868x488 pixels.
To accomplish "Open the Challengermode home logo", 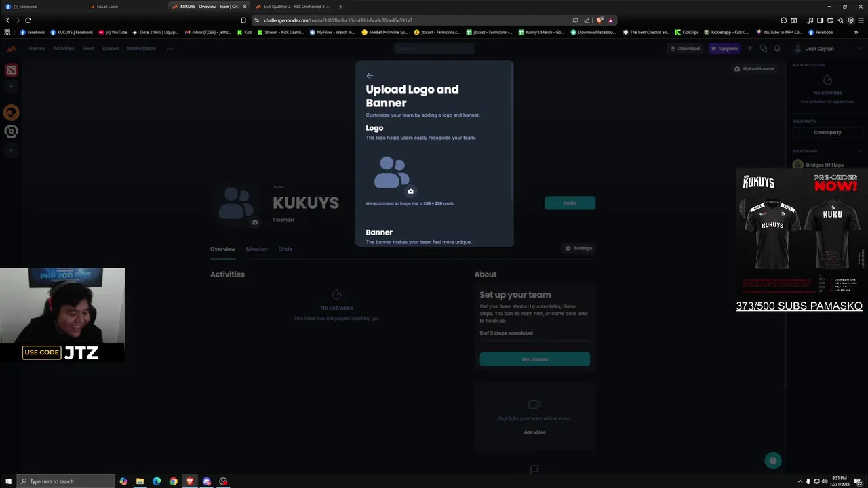I will point(11,49).
